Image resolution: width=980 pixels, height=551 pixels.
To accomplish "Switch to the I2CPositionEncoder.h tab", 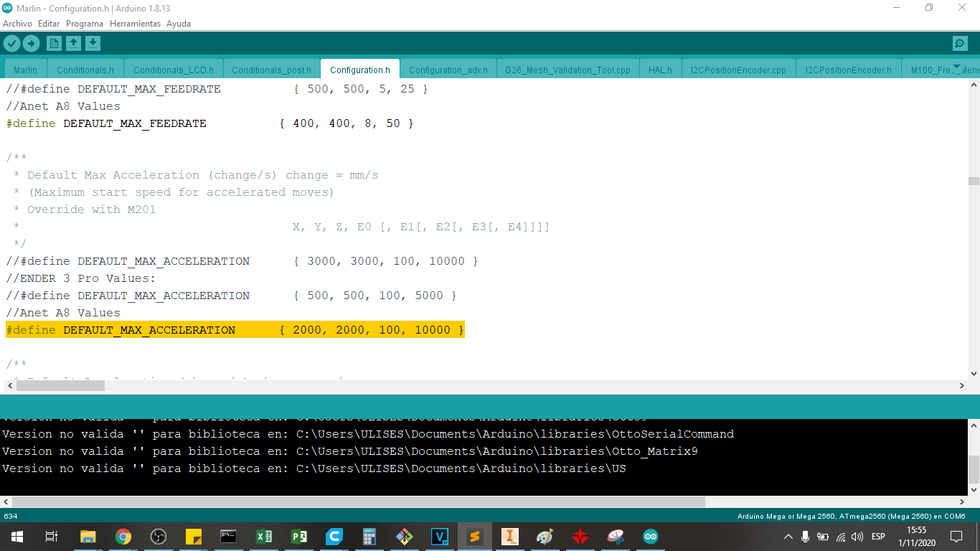I will [849, 70].
